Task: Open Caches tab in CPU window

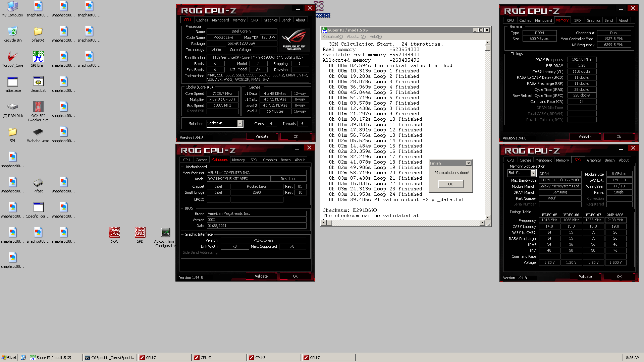Action: click(202, 20)
